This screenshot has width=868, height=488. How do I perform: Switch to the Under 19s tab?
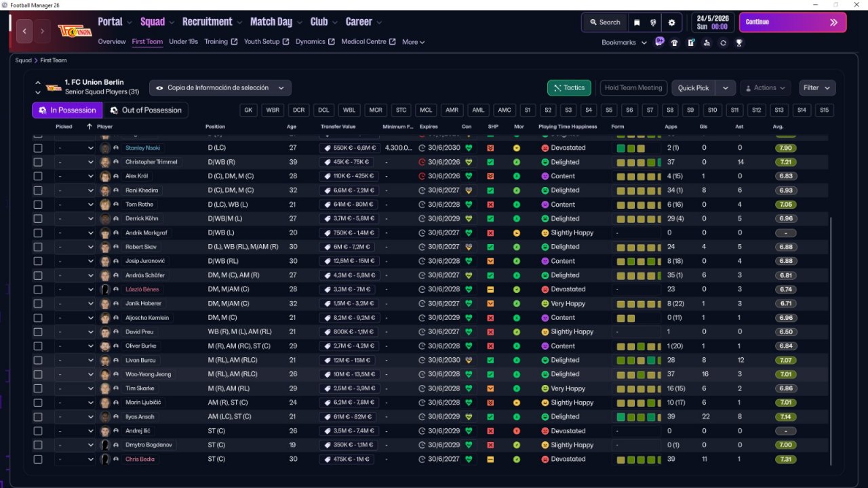tap(183, 42)
